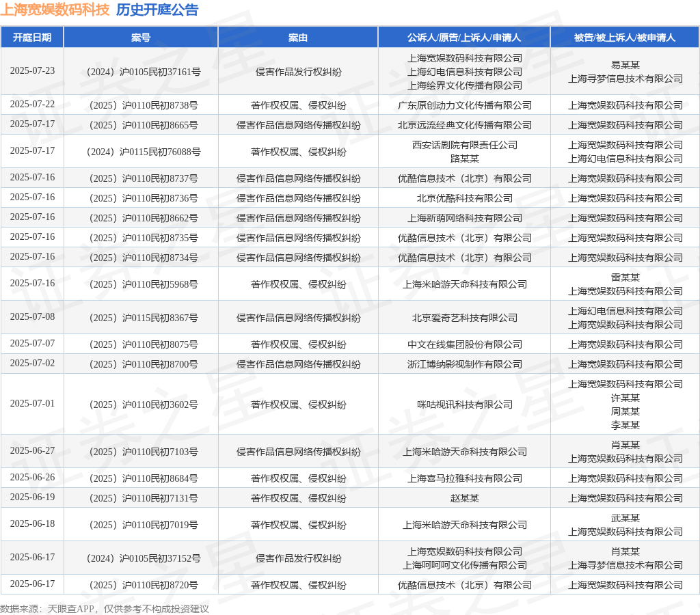Open the 上海宽娱数码科技 title link

click(x=55, y=10)
